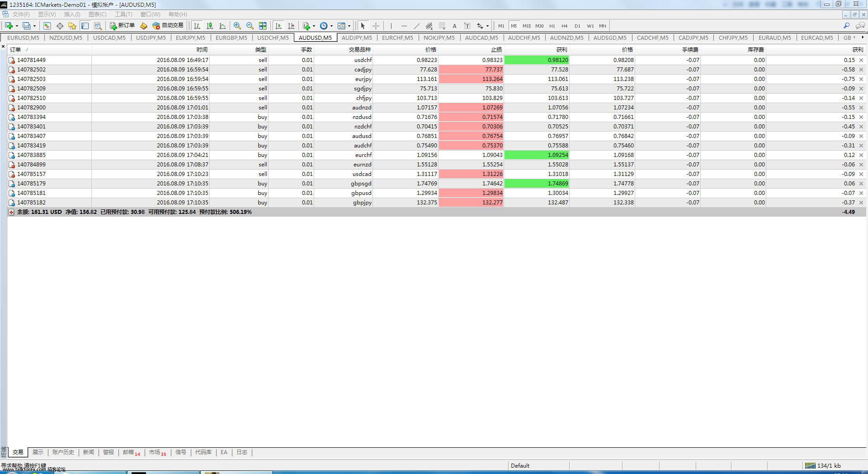Screen dimensions: 868x474
Task: Switch chart type to bar chart
Action: click(197, 26)
